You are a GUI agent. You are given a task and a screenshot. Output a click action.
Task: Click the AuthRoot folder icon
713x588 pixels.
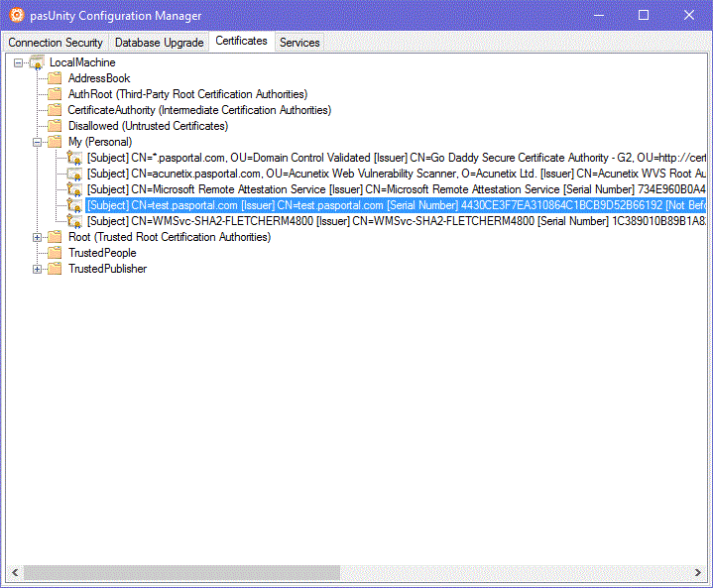[55, 94]
